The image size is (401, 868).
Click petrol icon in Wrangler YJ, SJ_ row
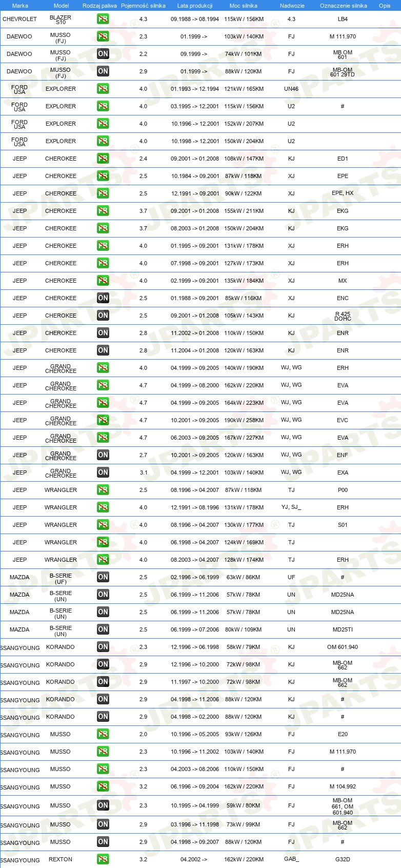click(103, 507)
